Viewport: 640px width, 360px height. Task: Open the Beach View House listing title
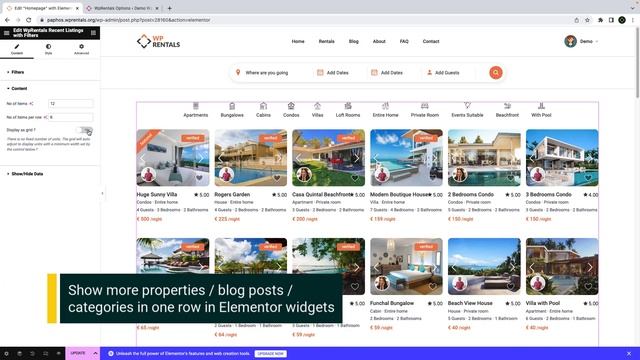point(470,303)
